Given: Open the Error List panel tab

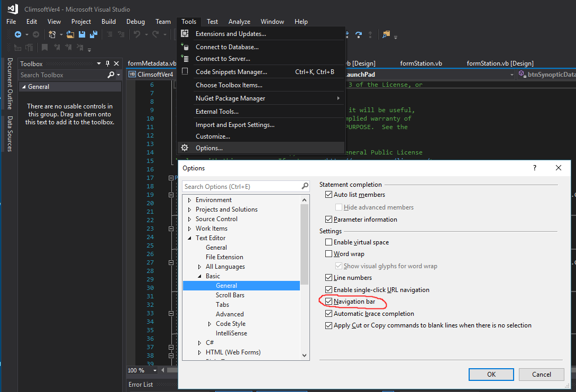Looking at the screenshot, I should point(141,384).
